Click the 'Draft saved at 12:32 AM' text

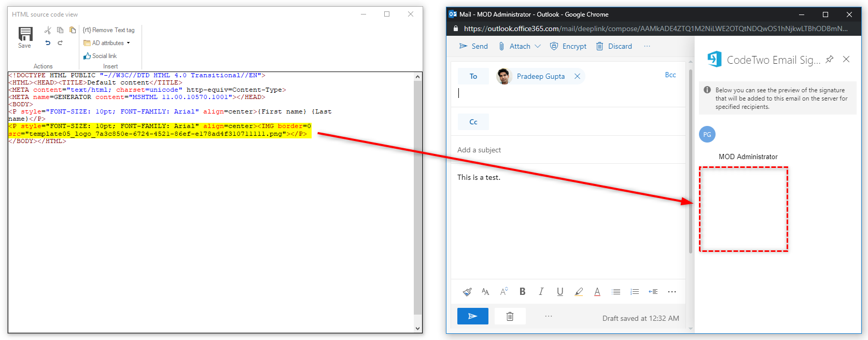tap(640, 318)
